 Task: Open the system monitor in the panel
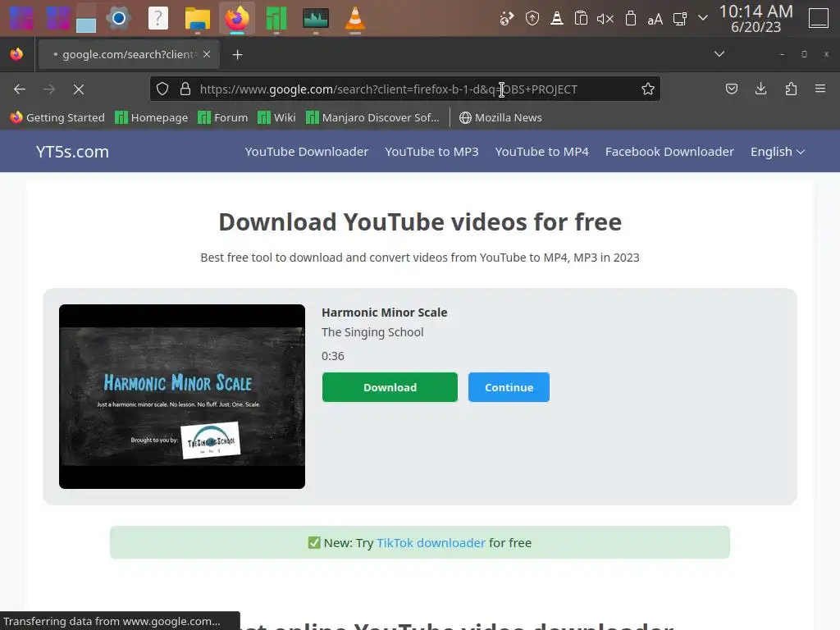316,18
